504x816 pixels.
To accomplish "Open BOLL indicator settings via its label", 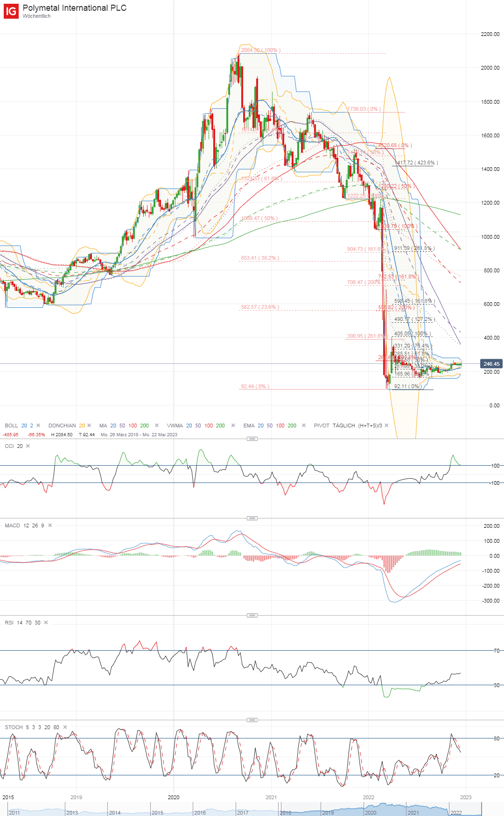I will click(11, 426).
